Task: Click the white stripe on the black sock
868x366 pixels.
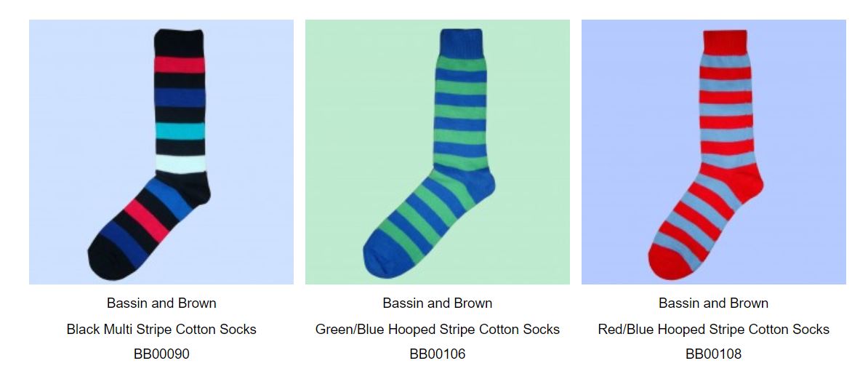Action: (x=180, y=164)
